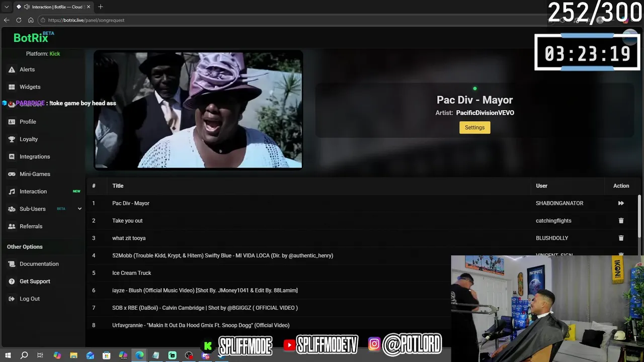
Task: Select SOB x RBE Calvin Cambridge row
Action: (x=205, y=308)
